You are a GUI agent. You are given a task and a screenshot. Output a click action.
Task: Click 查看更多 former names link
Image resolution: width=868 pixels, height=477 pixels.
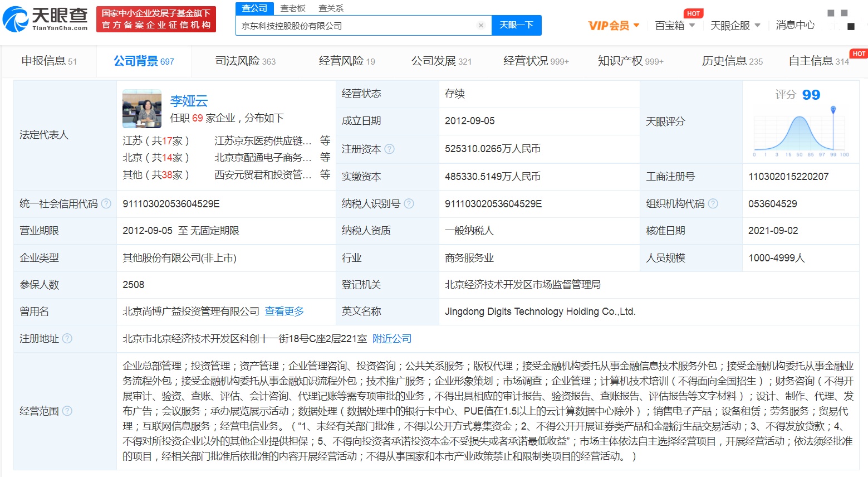pyautogui.click(x=285, y=311)
